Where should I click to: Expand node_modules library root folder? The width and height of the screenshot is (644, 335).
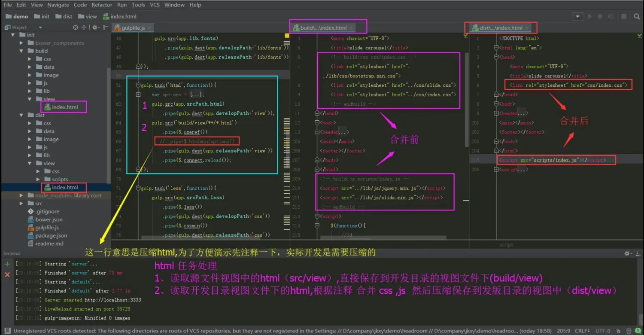coord(21,195)
